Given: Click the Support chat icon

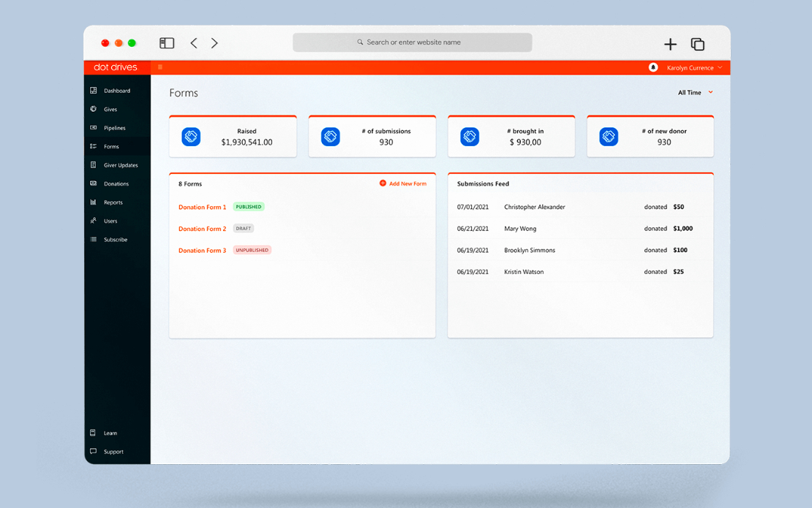Looking at the screenshot, I should point(93,451).
